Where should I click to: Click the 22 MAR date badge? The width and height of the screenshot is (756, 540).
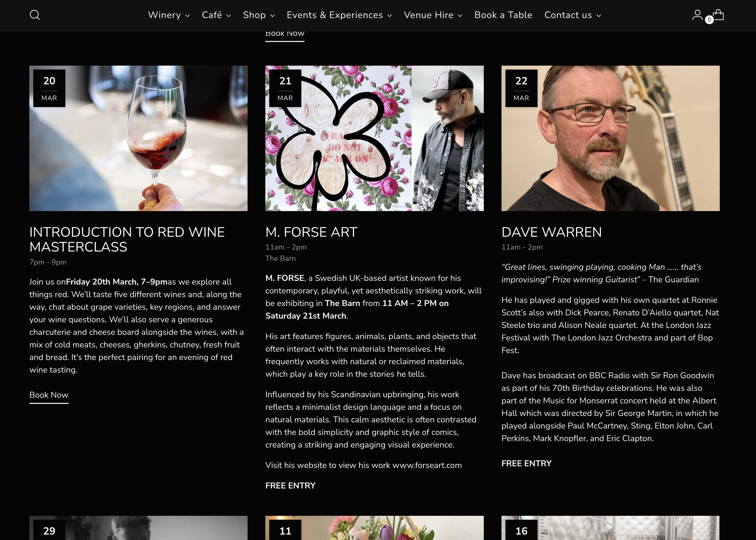[x=521, y=89]
